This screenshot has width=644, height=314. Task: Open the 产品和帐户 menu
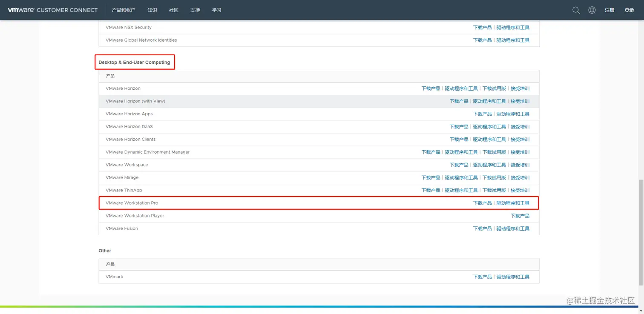click(124, 10)
